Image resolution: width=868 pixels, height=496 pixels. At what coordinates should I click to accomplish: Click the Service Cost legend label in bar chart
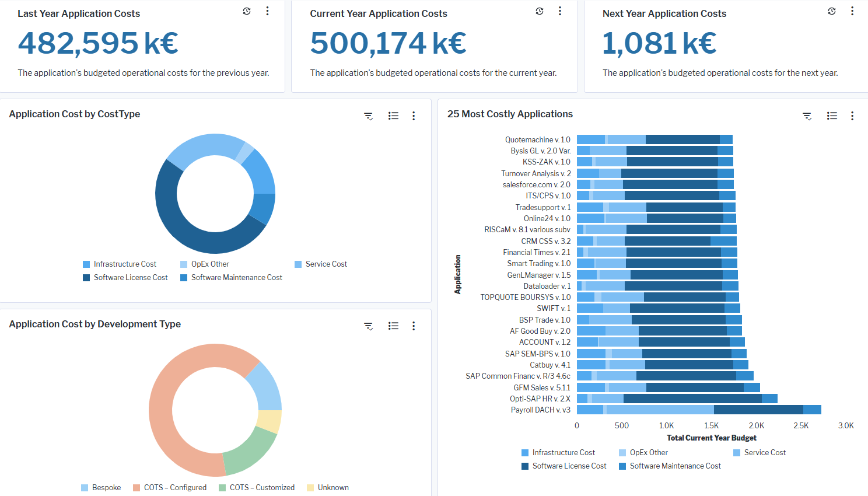[x=765, y=453]
